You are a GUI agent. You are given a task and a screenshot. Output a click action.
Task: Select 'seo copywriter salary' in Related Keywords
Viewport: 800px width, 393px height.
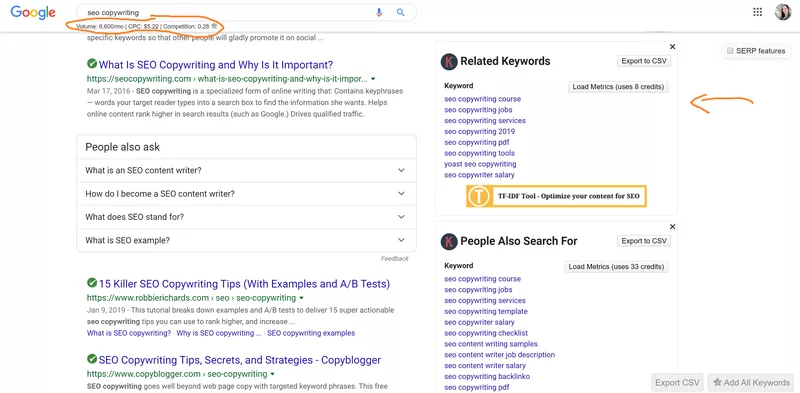pyautogui.click(x=480, y=175)
